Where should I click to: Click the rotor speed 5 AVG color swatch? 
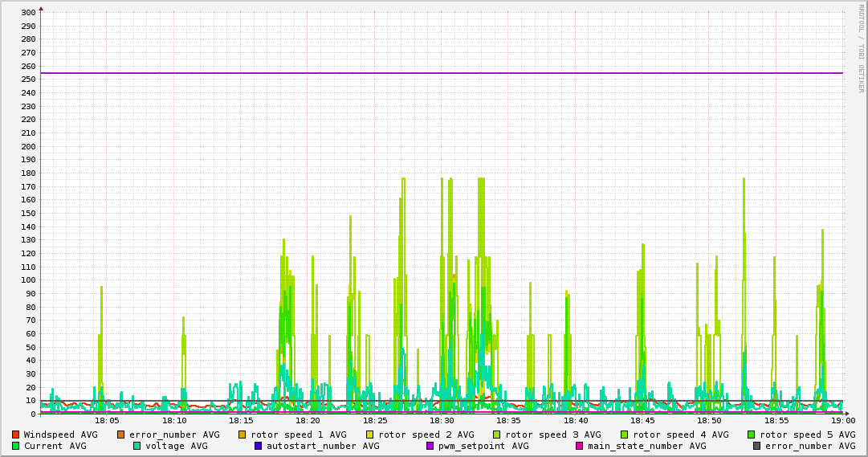click(752, 435)
